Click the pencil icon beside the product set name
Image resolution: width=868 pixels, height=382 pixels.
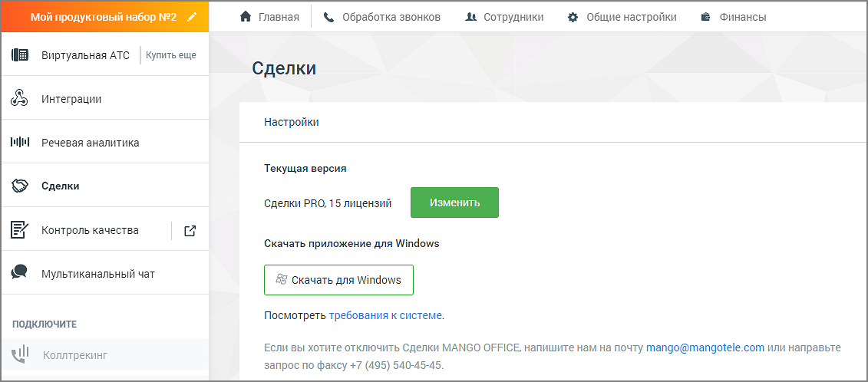tap(192, 17)
